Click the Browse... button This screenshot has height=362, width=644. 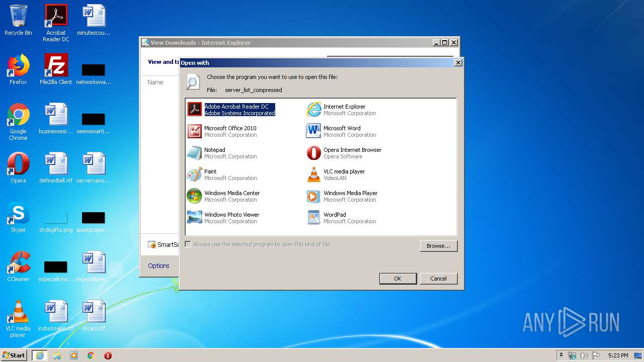click(439, 246)
